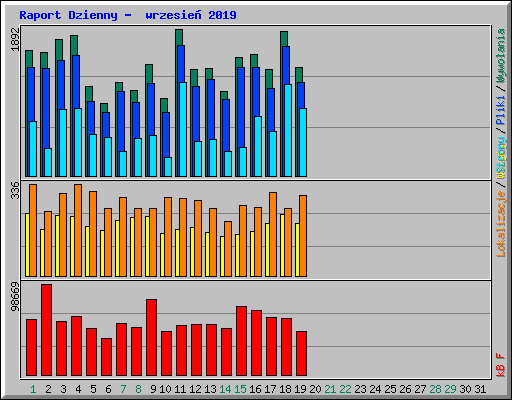Click day label '4' on the x-axis
Image resolution: width=512 pixels, height=400 pixels.
click(78, 389)
